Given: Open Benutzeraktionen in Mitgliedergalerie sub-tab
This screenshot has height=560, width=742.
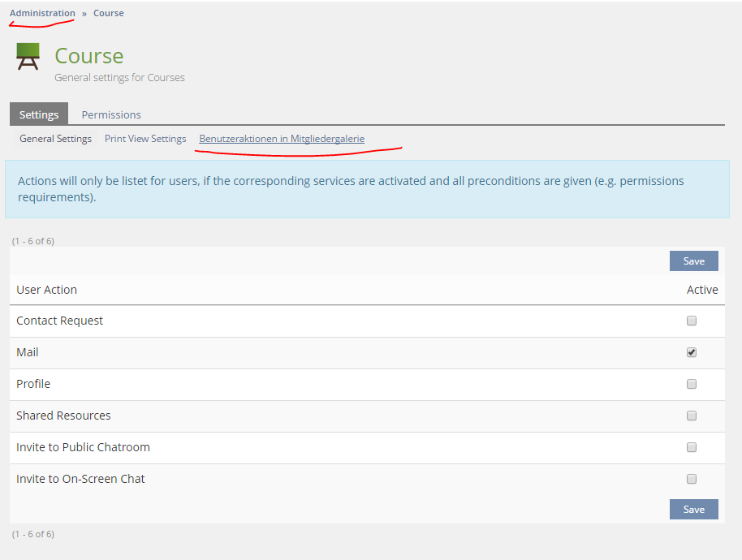Looking at the screenshot, I should point(282,139).
